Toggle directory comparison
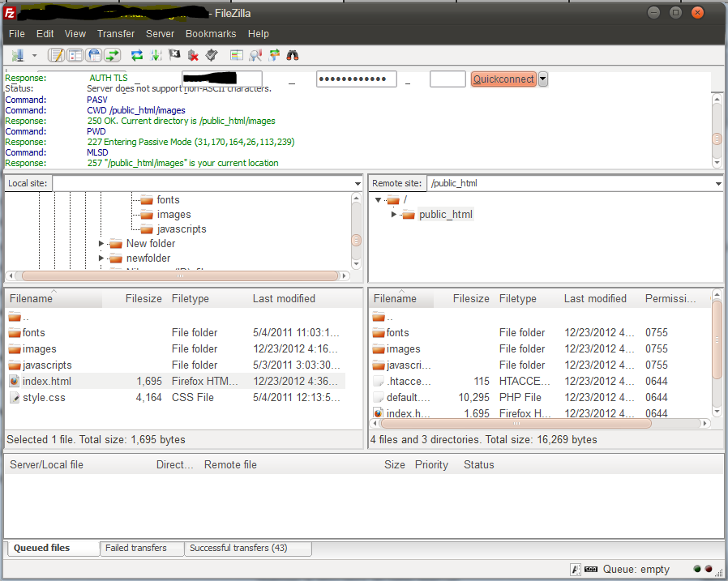 click(x=256, y=55)
